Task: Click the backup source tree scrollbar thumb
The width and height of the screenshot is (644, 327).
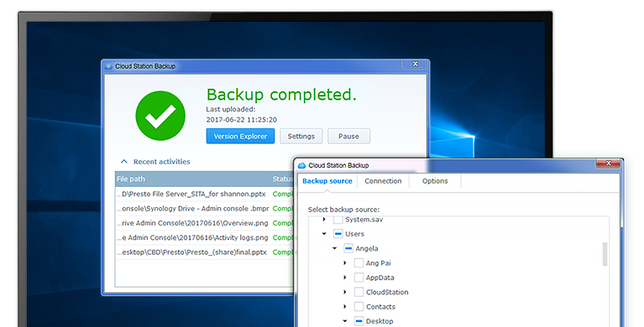Action: point(605,254)
